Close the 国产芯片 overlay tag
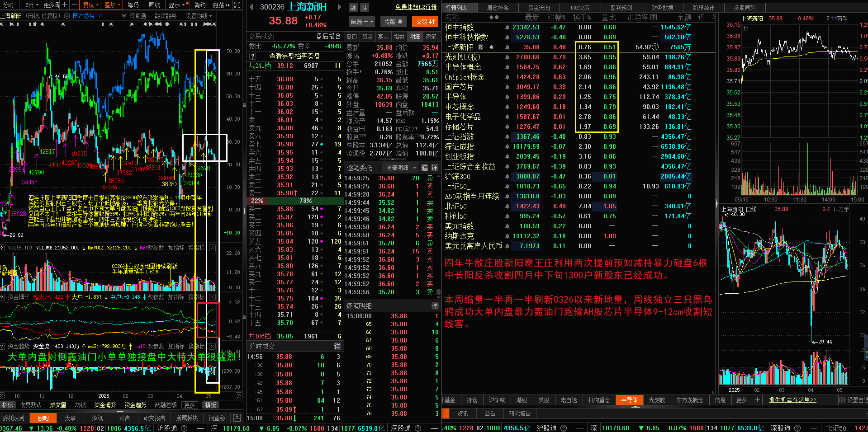 tap(100, 16)
